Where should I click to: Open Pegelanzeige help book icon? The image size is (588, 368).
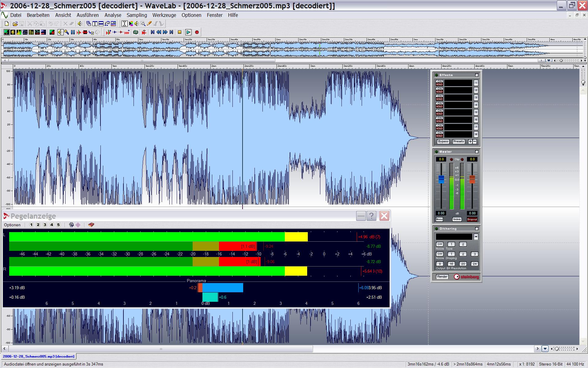point(91,225)
